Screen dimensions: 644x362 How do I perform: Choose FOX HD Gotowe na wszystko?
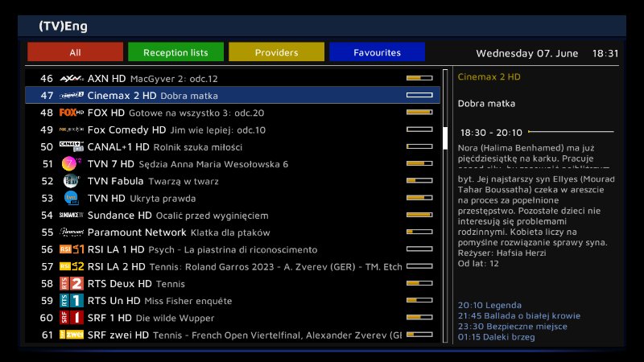click(x=233, y=113)
